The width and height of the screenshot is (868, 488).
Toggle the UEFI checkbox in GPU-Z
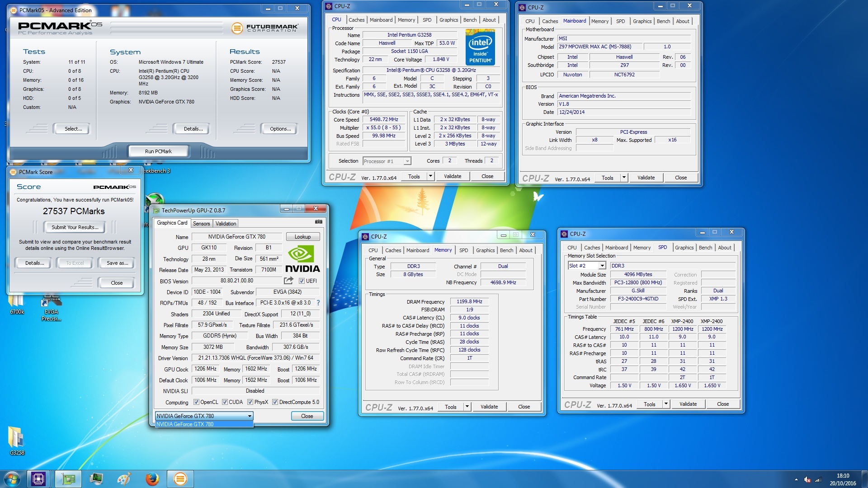(x=302, y=281)
